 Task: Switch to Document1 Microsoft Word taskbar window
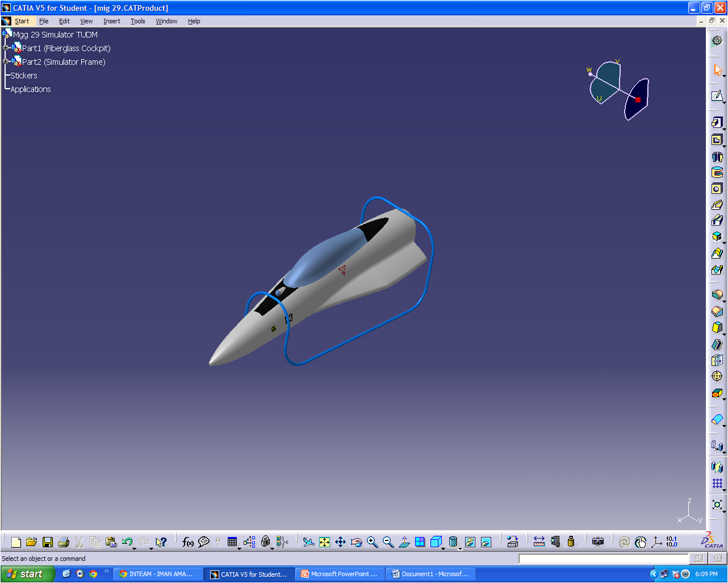click(x=432, y=574)
